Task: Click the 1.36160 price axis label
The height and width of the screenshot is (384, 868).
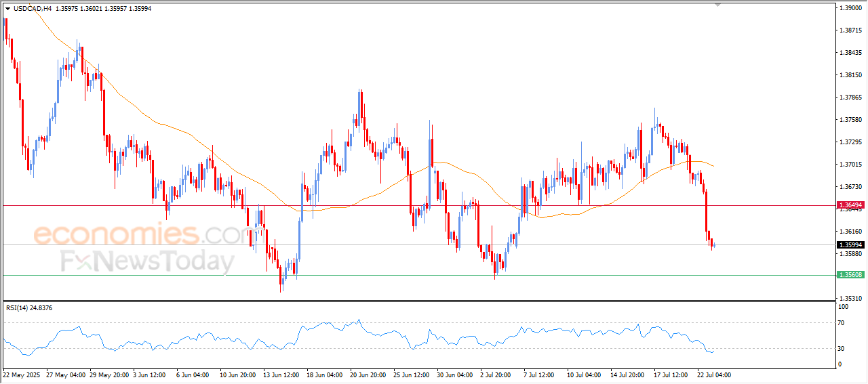Action: click(x=851, y=232)
